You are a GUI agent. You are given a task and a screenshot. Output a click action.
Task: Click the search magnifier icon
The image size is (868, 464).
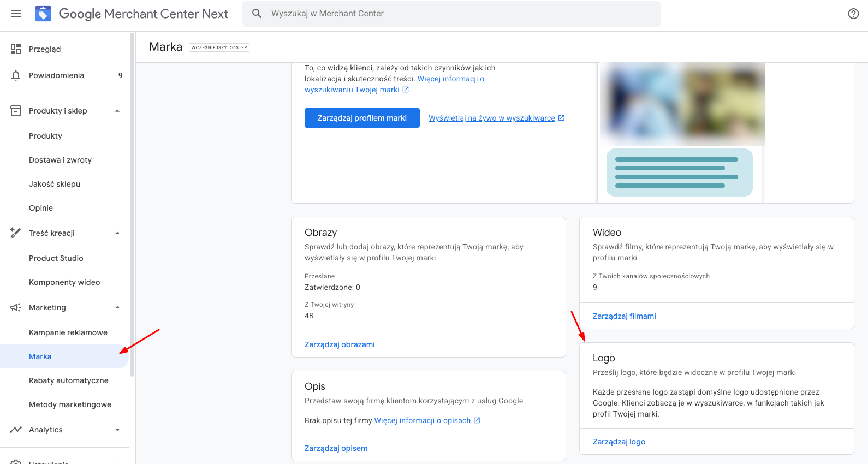click(257, 14)
